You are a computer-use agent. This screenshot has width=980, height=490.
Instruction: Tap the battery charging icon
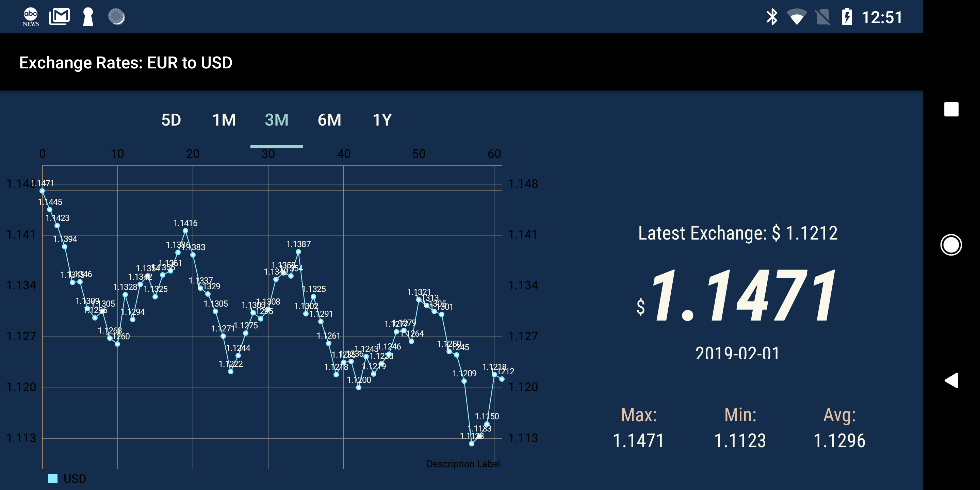tap(847, 17)
